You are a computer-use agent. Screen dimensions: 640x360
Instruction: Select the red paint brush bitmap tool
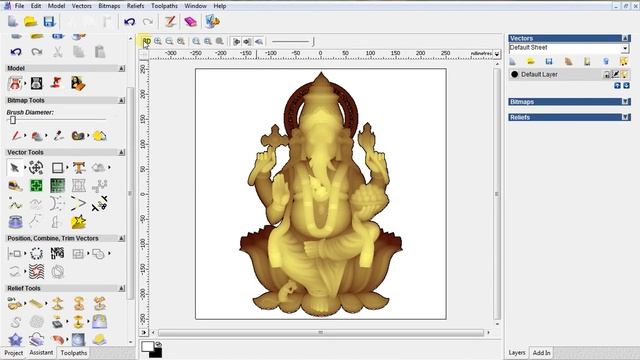point(16,136)
